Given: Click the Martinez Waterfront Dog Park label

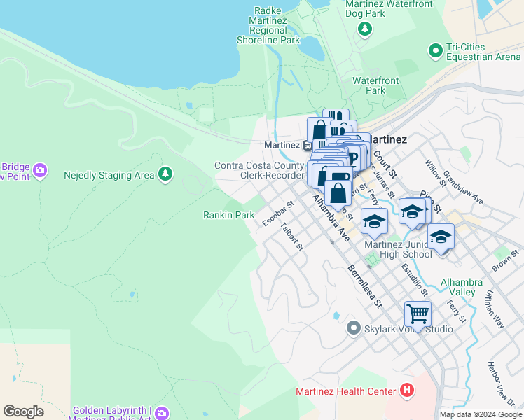Looking at the screenshot, I should pyautogui.click(x=389, y=8).
